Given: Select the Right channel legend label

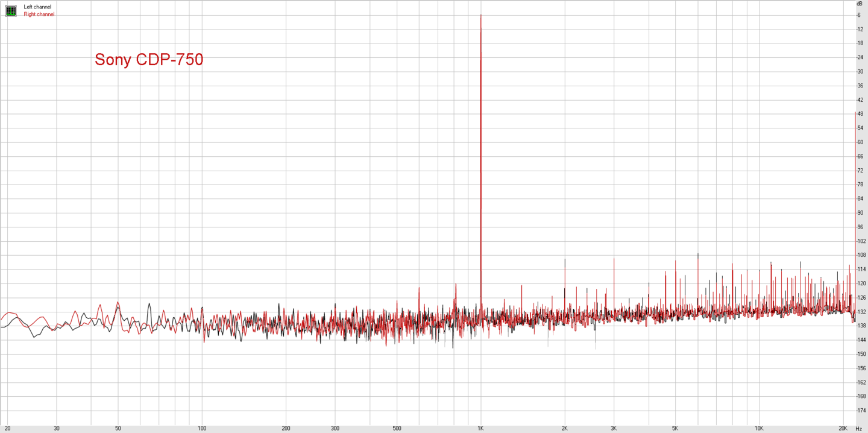Looking at the screenshot, I should [x=39, y=14].
